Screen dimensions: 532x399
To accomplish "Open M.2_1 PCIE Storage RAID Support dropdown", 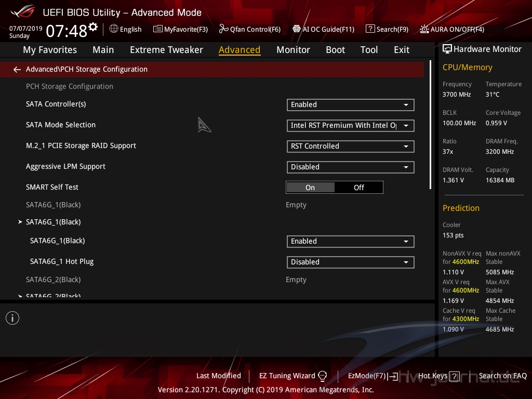I will [351, 146].
